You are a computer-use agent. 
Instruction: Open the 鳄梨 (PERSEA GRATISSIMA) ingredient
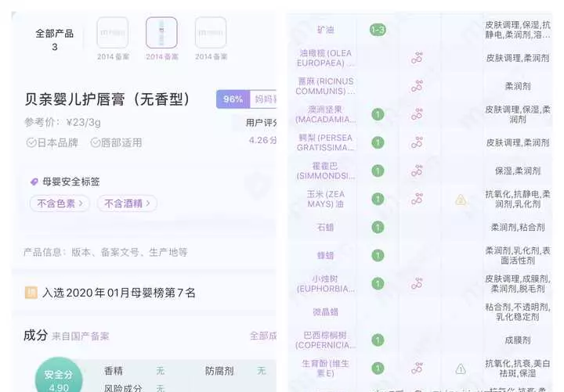coord(326,142)
